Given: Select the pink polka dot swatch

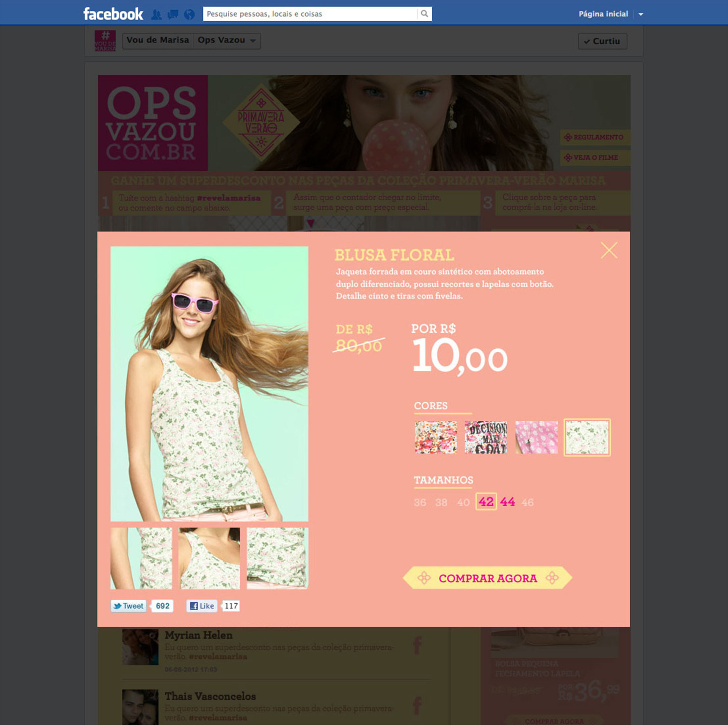Looking at the screenshot, I should [x=536, y=437].
